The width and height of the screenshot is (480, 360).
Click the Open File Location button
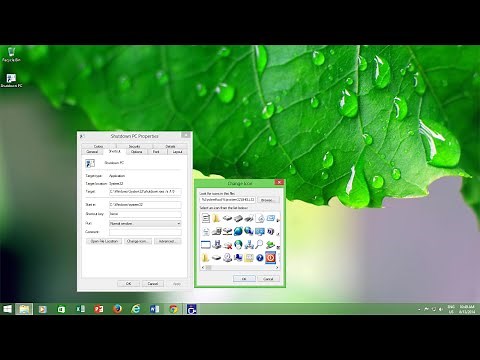[x=104, y=241]
